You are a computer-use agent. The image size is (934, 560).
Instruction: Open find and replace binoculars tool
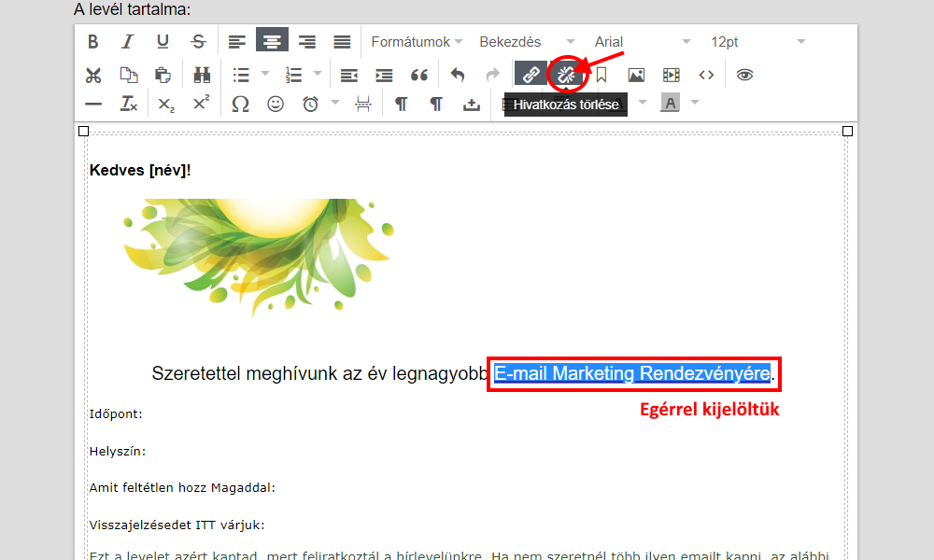[202, 75]
